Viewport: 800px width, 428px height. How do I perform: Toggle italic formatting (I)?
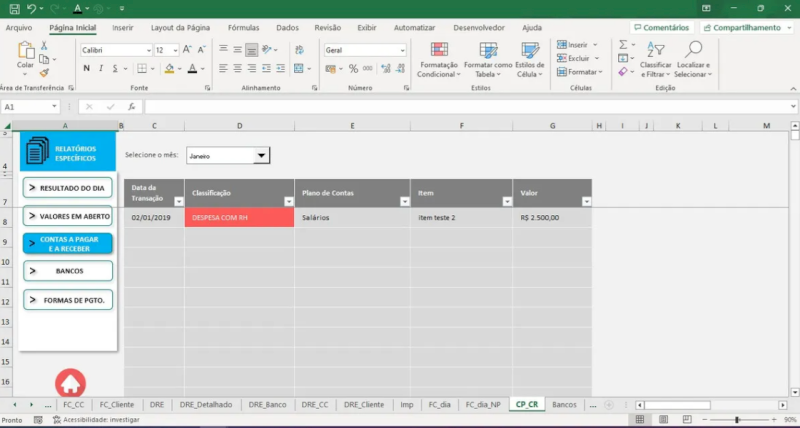pos(102,68)
